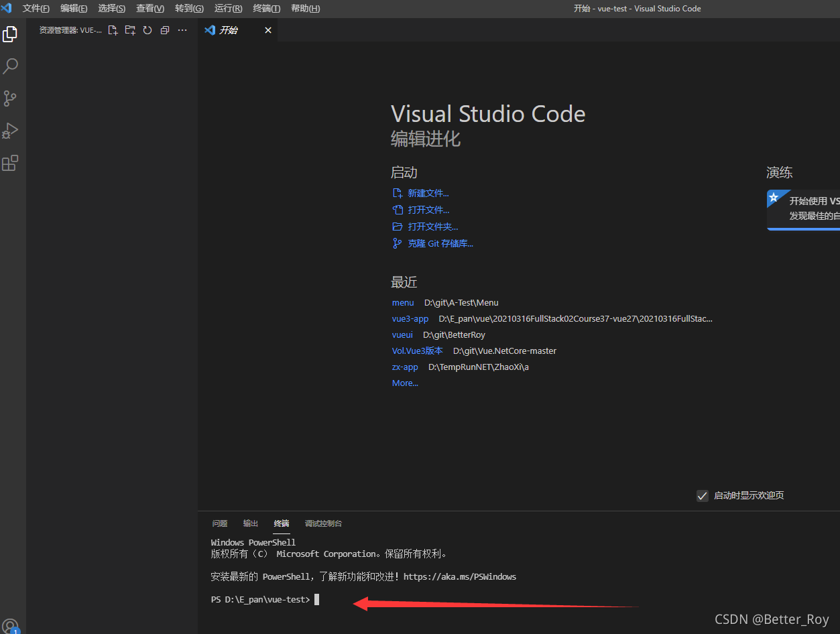Screen dimensions: 840x634
Task: Open the vue3-app recent project link
Action: tap(410, 318)
